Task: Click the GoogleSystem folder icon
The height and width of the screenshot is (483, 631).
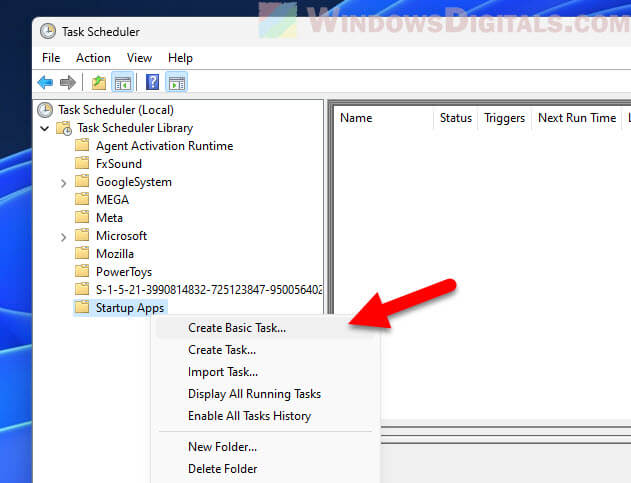Action: pos(82,181)
